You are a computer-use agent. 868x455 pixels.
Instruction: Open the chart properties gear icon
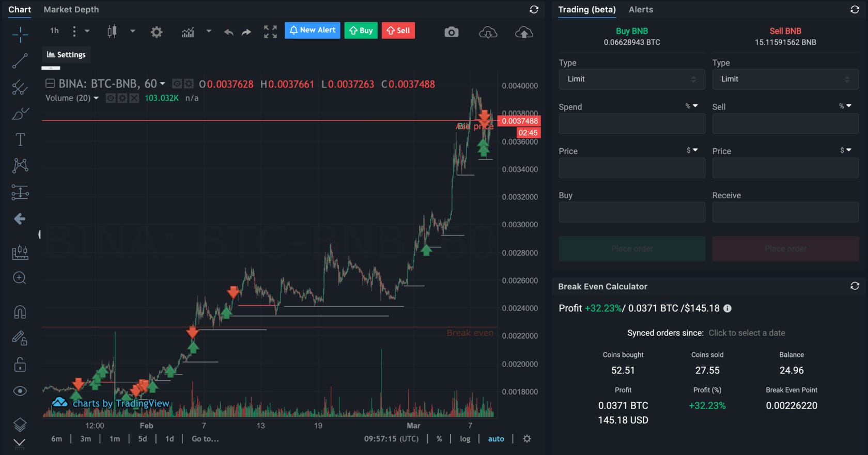(x=157, y=32)
